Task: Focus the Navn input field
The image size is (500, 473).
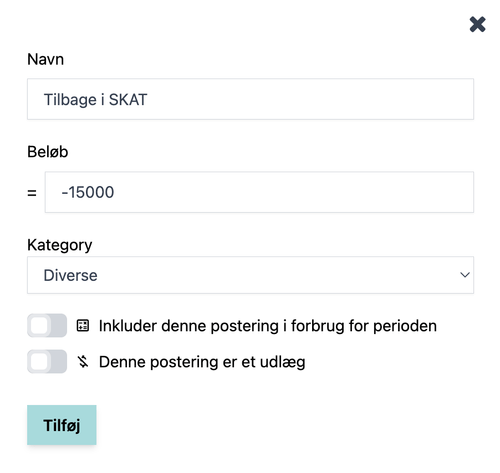Action: [x=250, y=99]
